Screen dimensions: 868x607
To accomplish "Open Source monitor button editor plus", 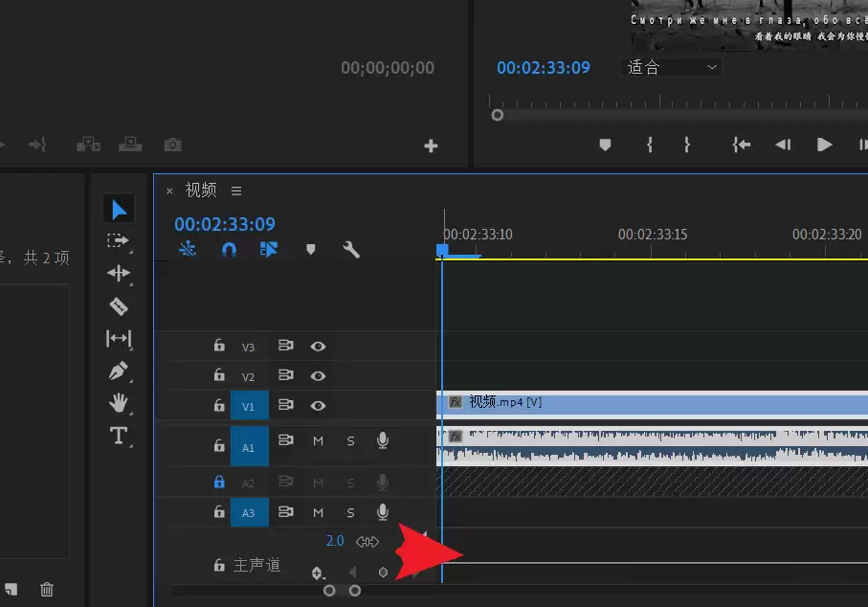I will [431, 146].
